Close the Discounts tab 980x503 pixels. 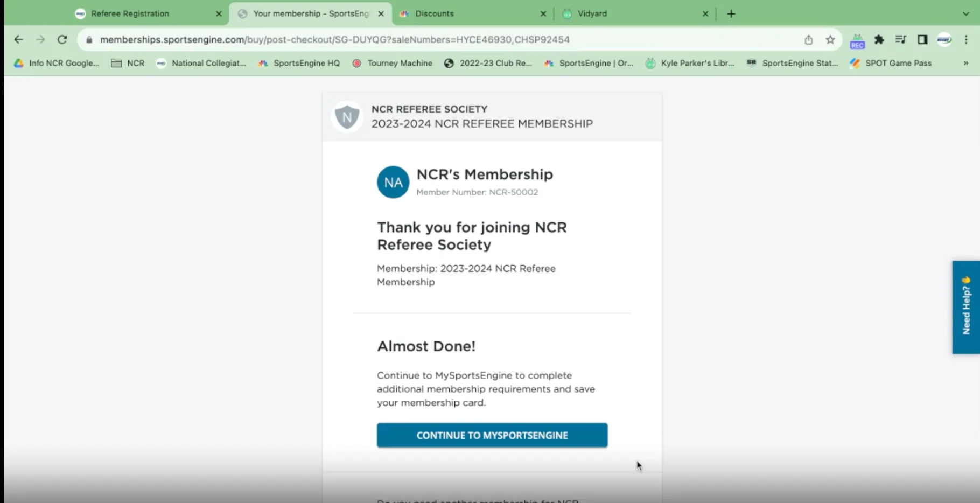tap(543, 14)
